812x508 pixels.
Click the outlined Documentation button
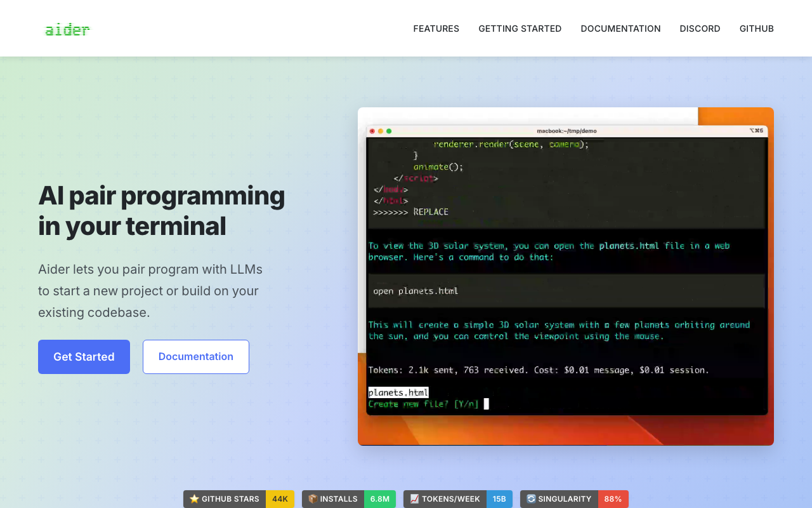196,357
